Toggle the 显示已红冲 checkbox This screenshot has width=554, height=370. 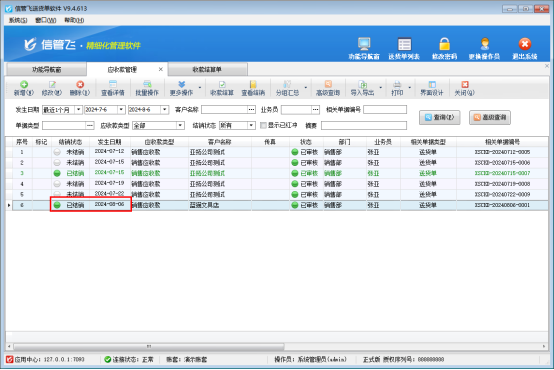click(263, 125)
